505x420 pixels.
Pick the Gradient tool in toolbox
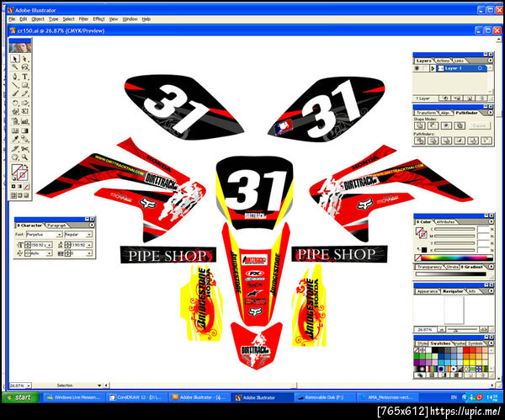coord(25,130)
